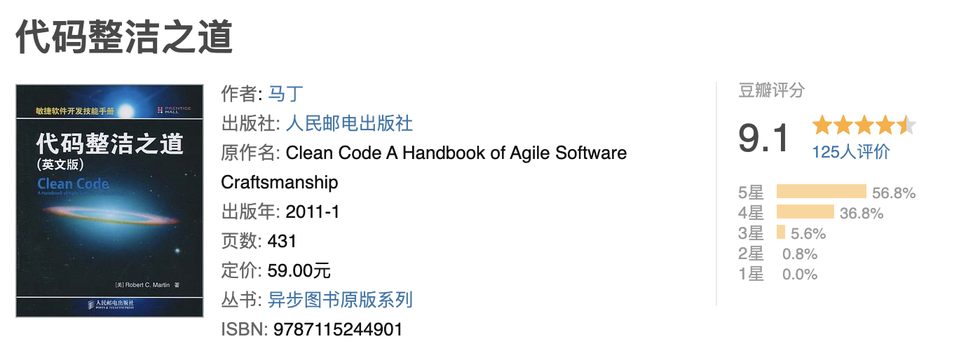Click the 3星 rating distribution bar
Viewport: 980px width, 360px height.
[781, 233]
